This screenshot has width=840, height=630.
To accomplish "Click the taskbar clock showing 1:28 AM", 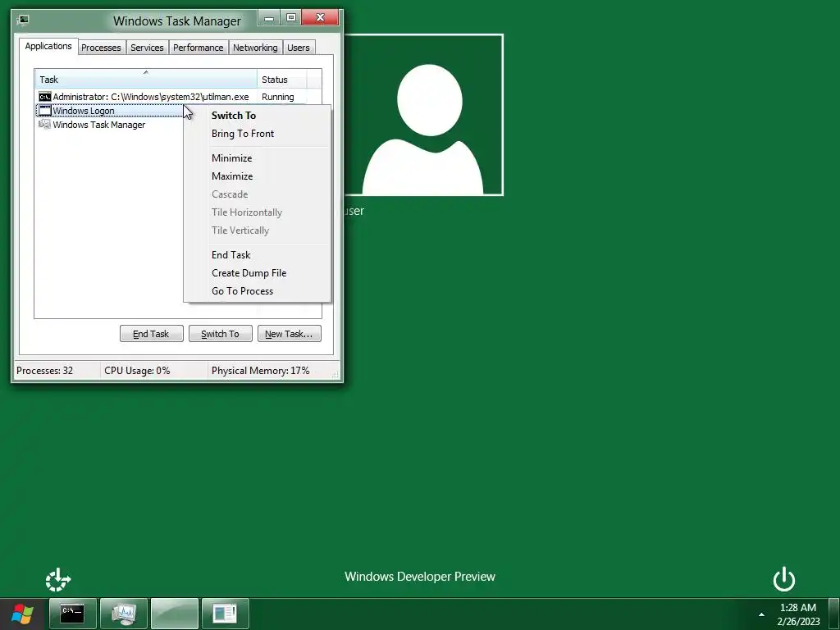I will tap(798, 614).
